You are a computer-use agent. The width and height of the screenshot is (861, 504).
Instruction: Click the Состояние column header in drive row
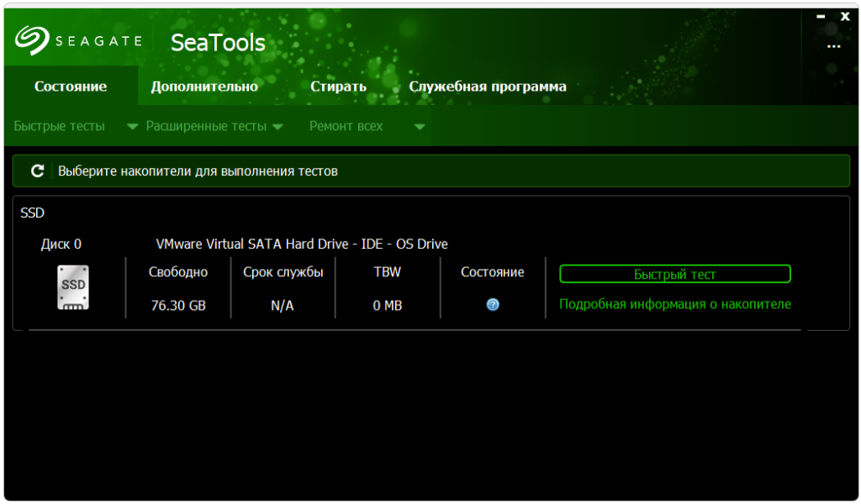point(493,272)
